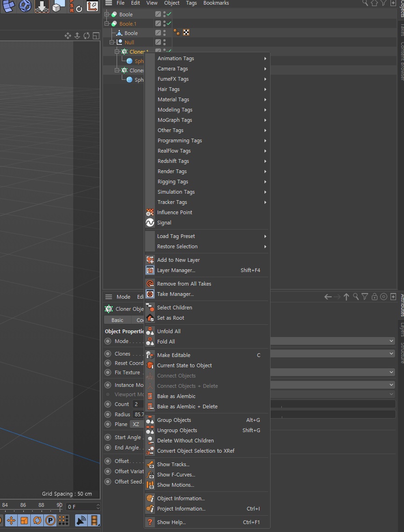Viewport: 404px width, 532px height.
Task: Open the MoGraph Tags submenu
Action: pyautogui.click(x=207, y=120)
